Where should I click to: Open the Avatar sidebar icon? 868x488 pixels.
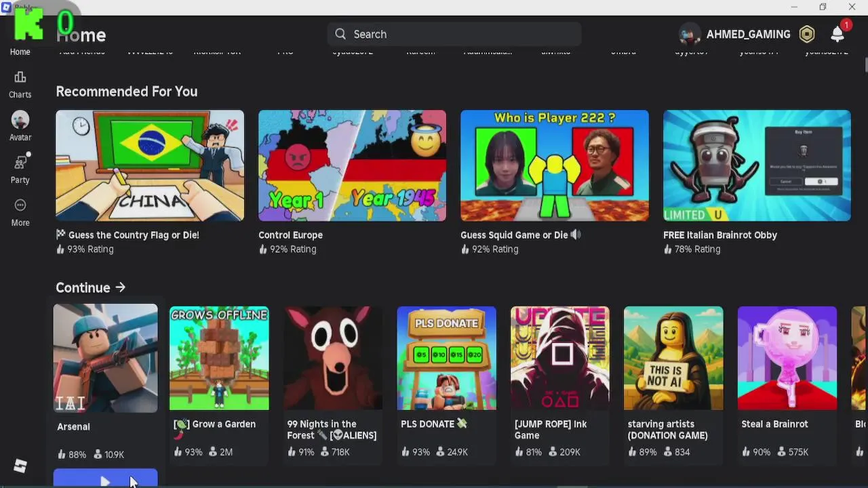[20, 120]
